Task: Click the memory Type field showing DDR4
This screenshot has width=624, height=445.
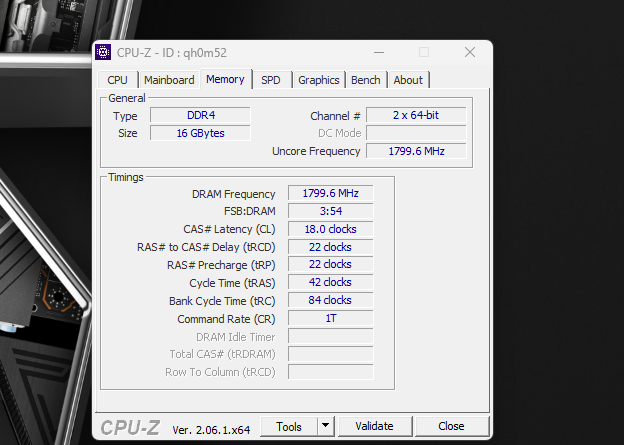Action: (x=200, y=115)
